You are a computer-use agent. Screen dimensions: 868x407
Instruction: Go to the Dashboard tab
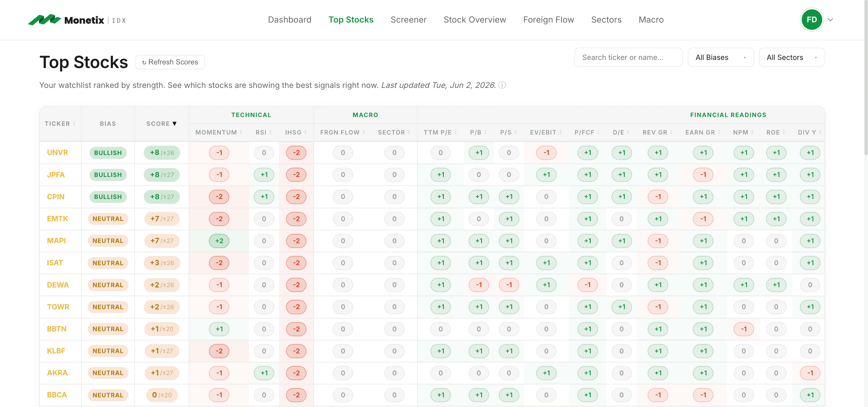pos(289,20)
